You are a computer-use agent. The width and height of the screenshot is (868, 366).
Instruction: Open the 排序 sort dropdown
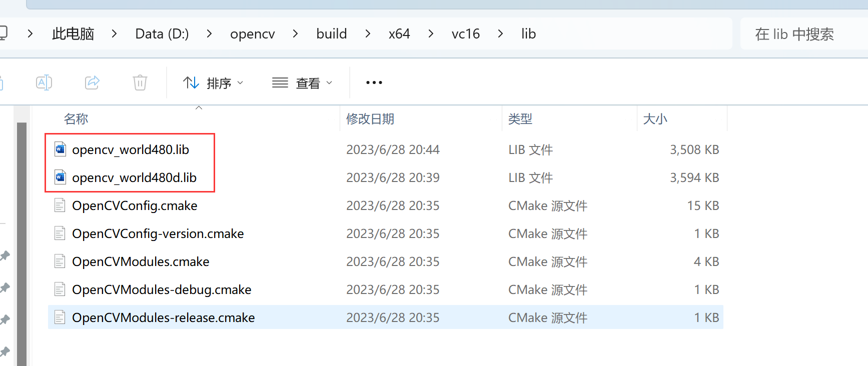click(213, 83)
